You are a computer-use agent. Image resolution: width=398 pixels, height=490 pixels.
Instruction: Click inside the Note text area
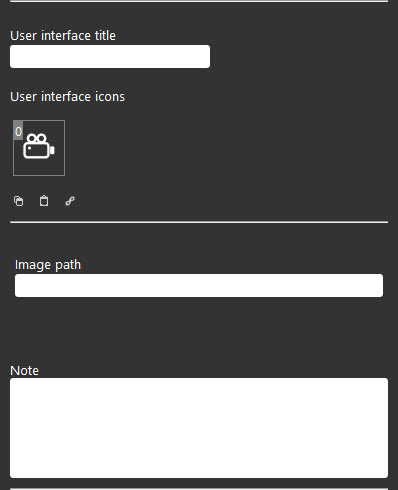pos(199,428)
